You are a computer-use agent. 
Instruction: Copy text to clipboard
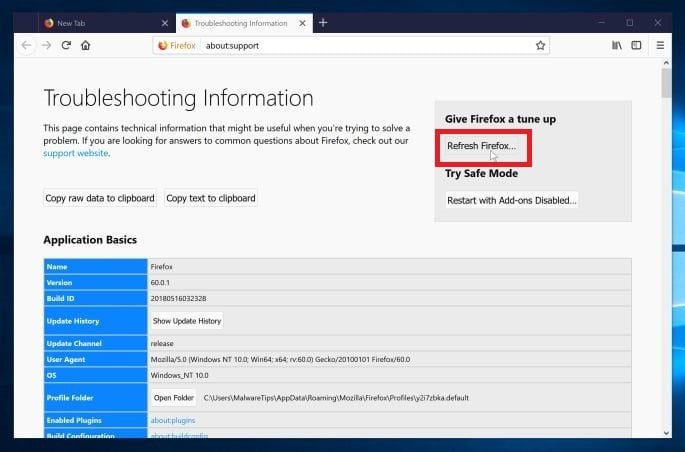tap(211, 198)
